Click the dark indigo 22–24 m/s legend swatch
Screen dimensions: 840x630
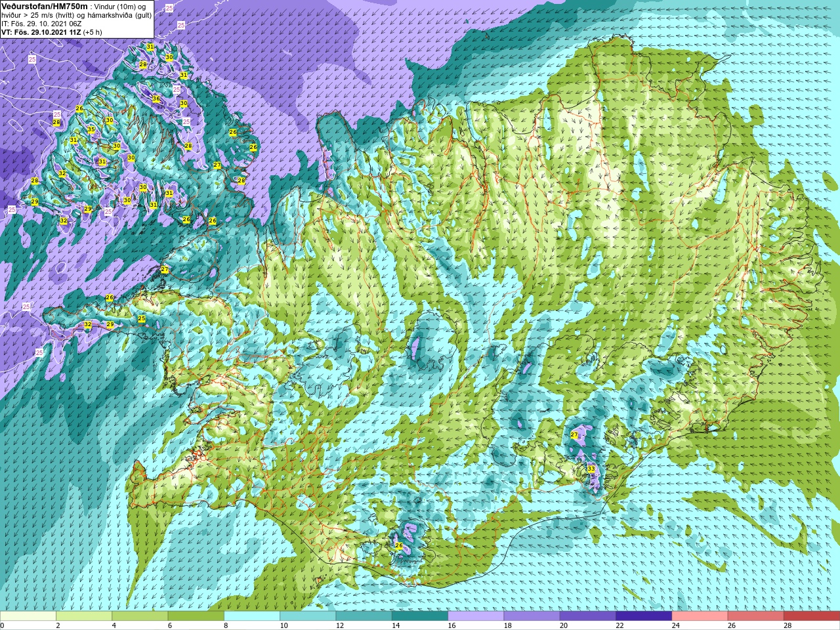tap(644, 616)
